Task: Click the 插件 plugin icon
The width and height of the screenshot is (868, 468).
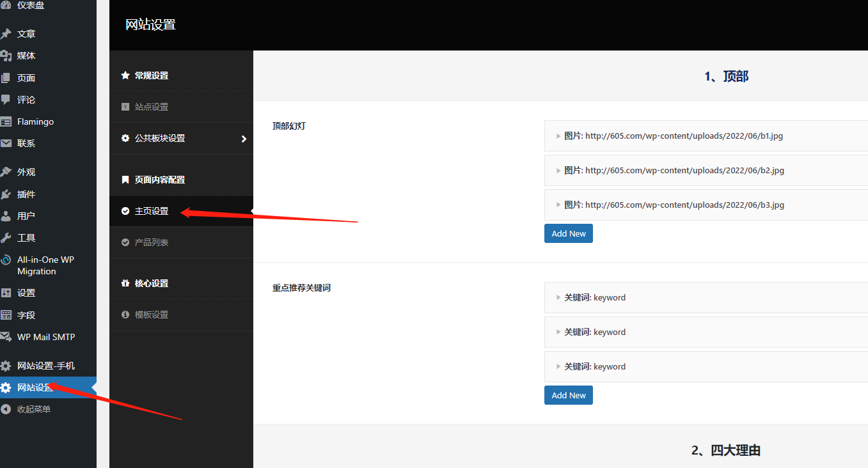Action: tap(6, 194)
